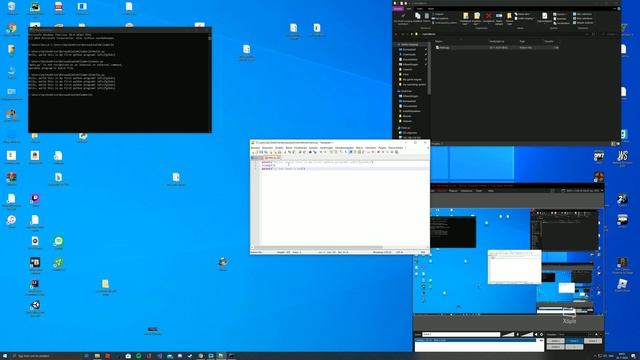This screenshot has width=640, height=360.
Task: Open Bestand menu in Notepad++
Action: point(255,148)
